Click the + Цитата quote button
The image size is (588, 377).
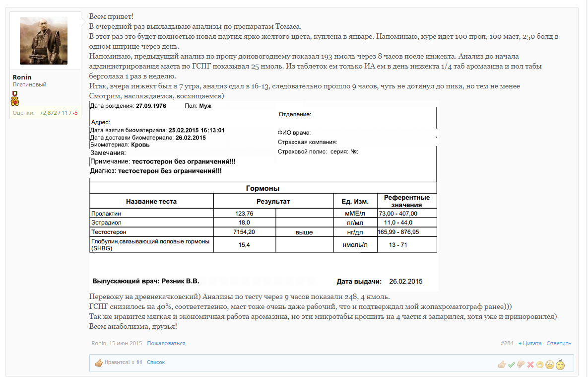(x=530, y=343)
